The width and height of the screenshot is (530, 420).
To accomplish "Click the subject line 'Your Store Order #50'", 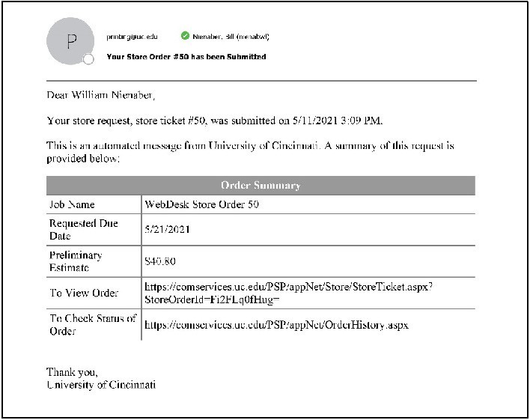I will [x=186, y=56].
